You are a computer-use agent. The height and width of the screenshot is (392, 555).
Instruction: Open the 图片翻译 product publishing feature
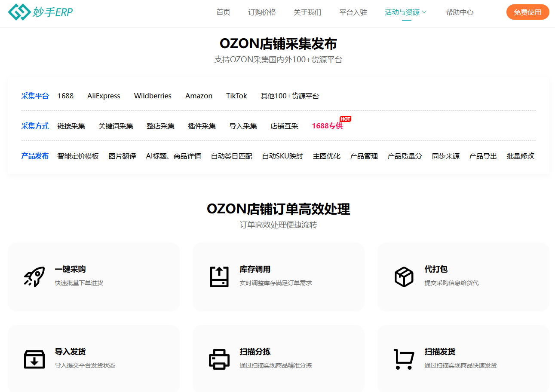point(122,156)
